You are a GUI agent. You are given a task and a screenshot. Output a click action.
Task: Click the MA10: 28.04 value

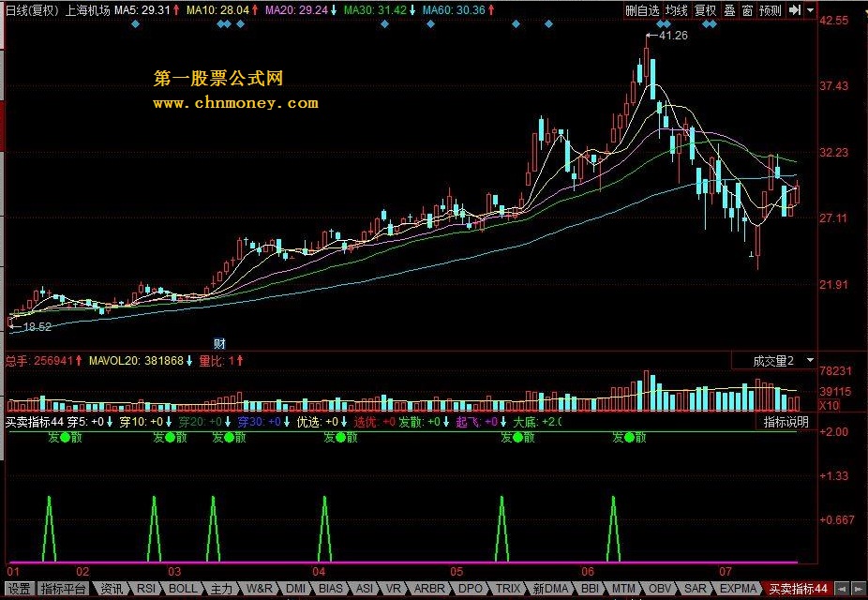[217, 10]
